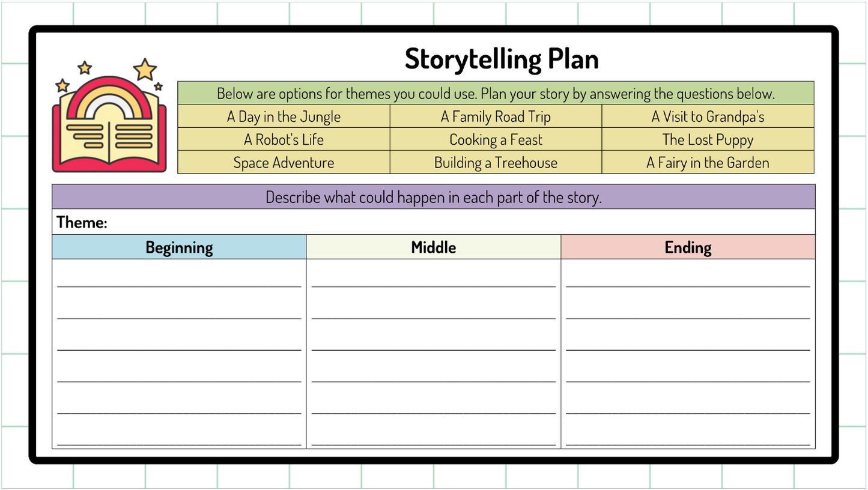Choose "The Lost Puppy" theme

(708, 140)
